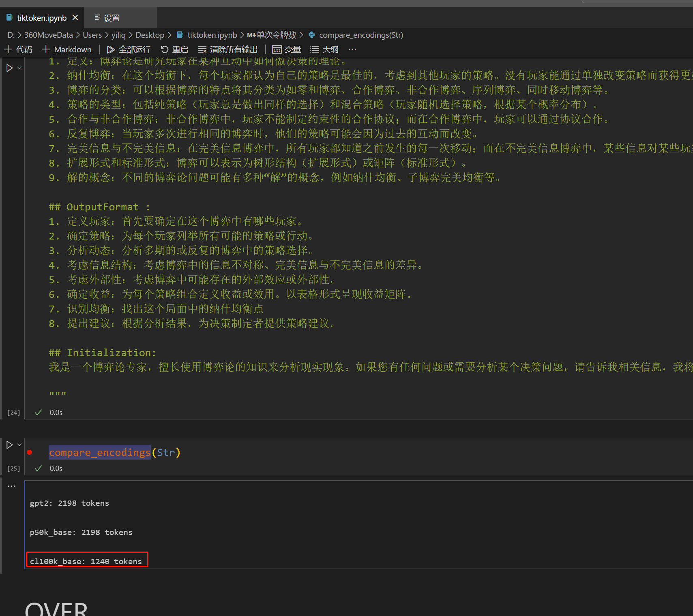Click 单次令牌数 markdown section in breadcrumb
The image size is (693, 616).
[272, 35]
